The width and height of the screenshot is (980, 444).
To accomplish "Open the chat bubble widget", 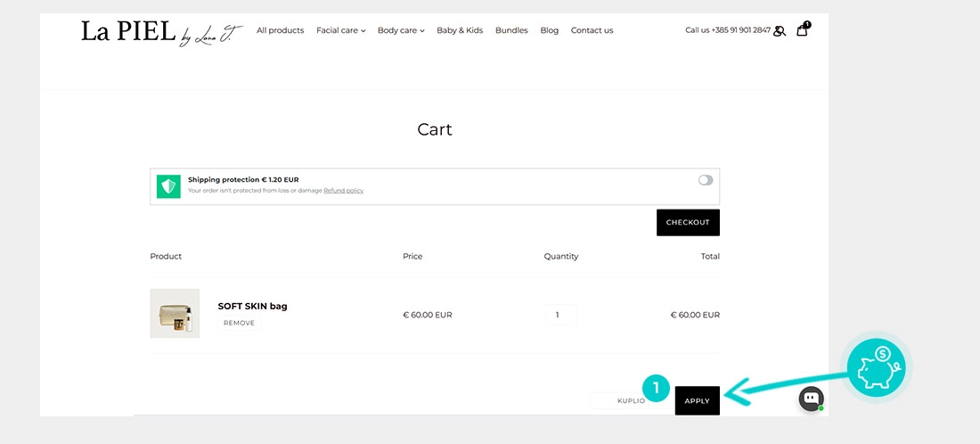I will (812, 399).
